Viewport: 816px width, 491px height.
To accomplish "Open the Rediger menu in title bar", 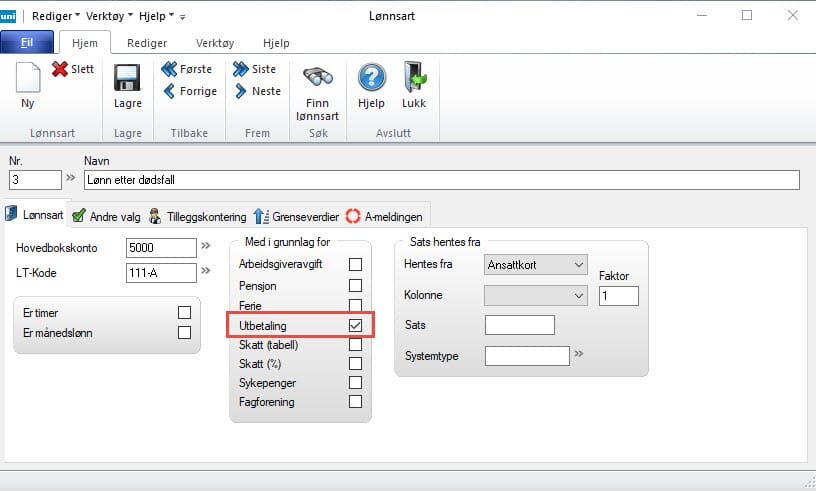I will point(57,16).
